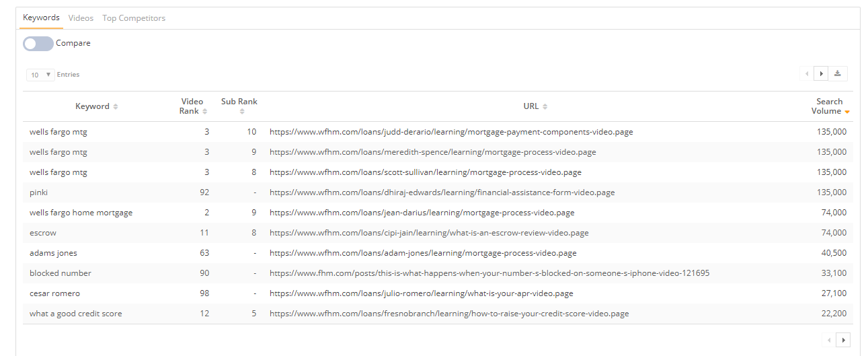Go to next page using top arrow
868x356 pixels.
820,73
